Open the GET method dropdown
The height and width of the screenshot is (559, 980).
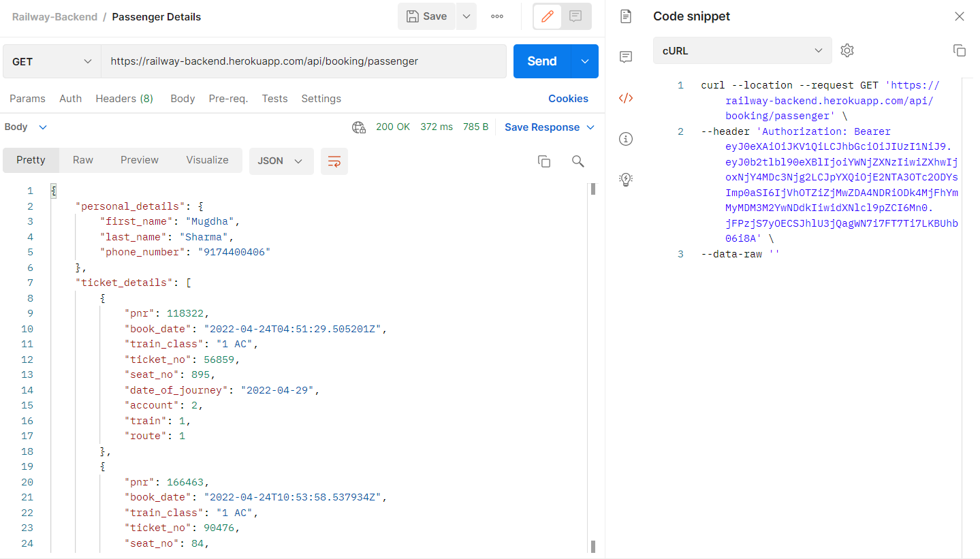coord(52,61)
